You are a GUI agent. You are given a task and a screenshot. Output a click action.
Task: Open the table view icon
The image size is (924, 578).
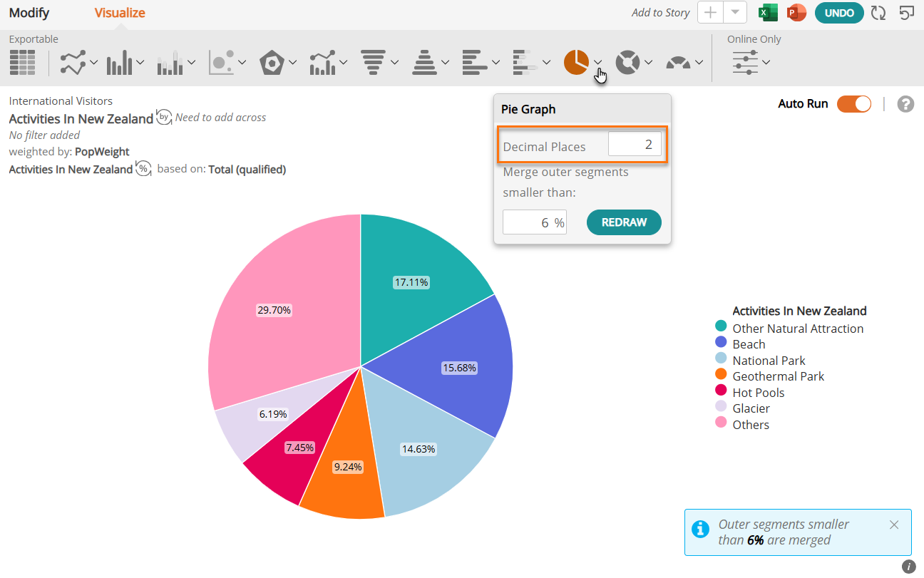point(22,63)
